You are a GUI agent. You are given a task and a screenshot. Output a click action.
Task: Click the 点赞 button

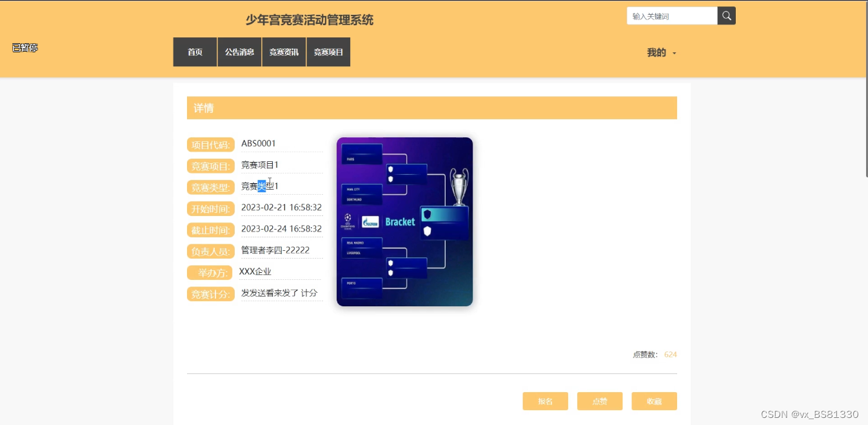tap(600, 401)
